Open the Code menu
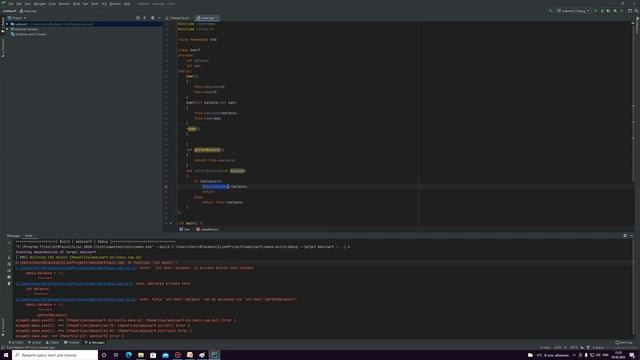This screenshot has width=640, height=360. click(x=52, y=4)
